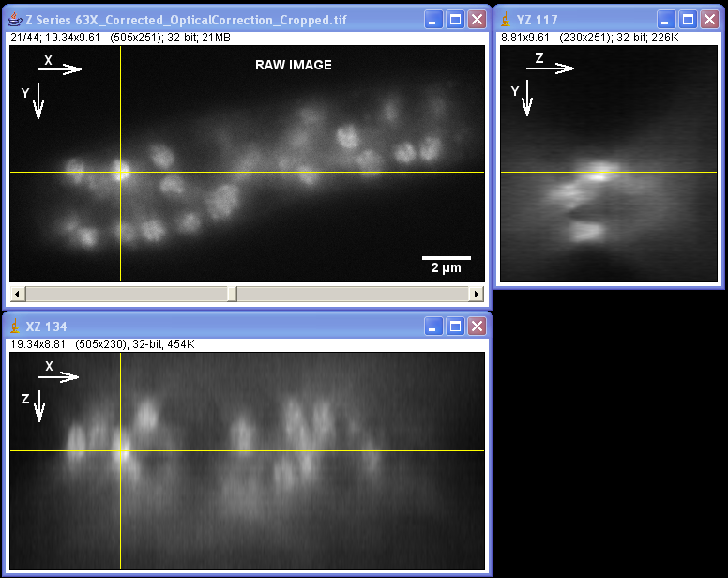Click crosshair intersection in the XZ 134 view

pyautogui.click(x=121, y=450)
